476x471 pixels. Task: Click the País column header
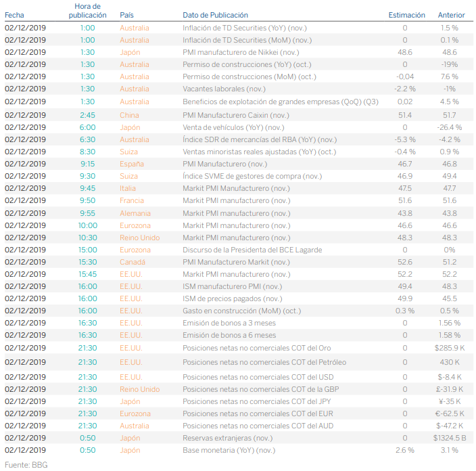point(126,15)
